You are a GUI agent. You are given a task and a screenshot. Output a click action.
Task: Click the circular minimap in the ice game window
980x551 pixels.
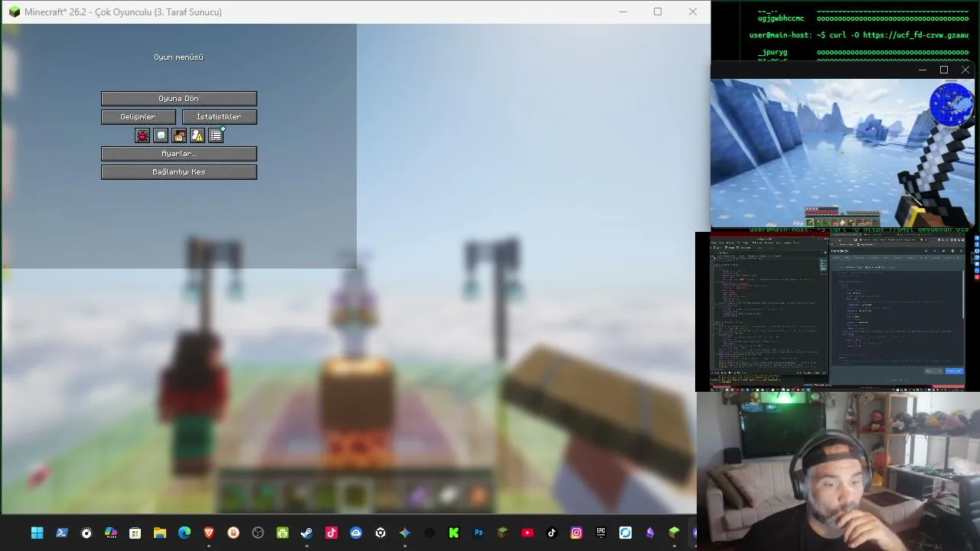(x=952, y=104)
